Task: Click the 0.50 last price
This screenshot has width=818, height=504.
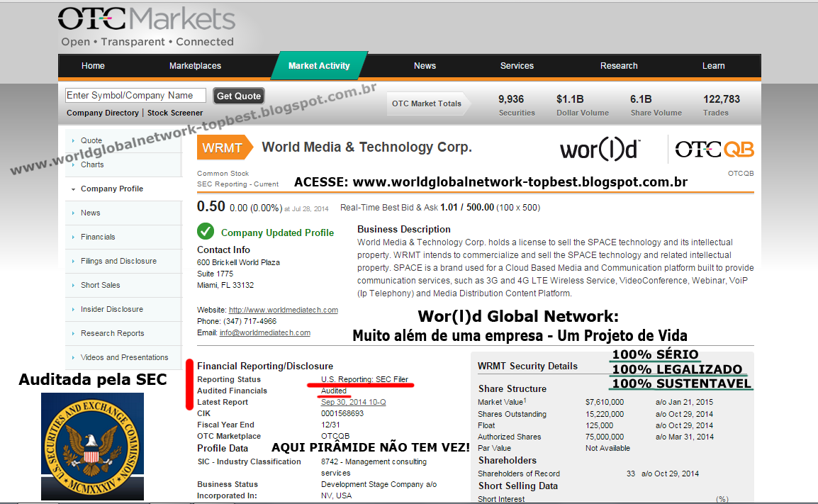Action: [x=211, y=206]
